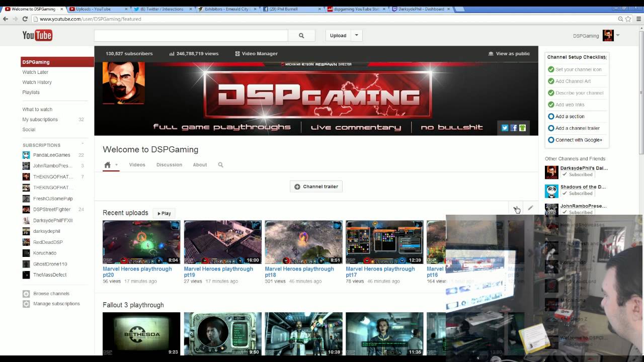Open the Watch Later sidebar link

click(35, 72)
